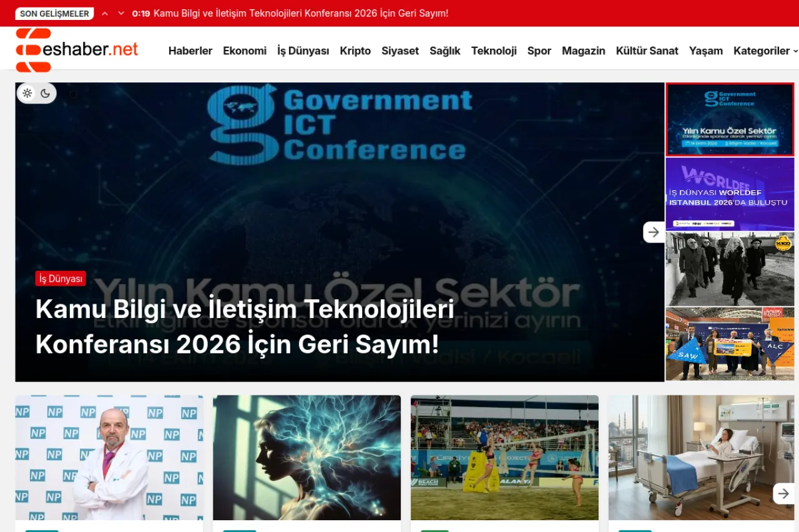
Task: Open the Magazin menu item
Action: (584, 51)
